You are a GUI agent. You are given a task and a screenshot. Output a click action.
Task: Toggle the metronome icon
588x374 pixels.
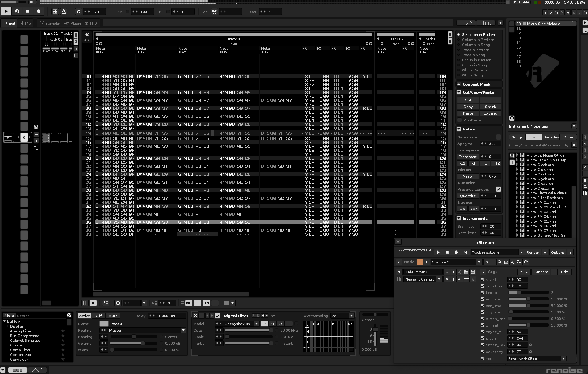[x=63, y=12]
